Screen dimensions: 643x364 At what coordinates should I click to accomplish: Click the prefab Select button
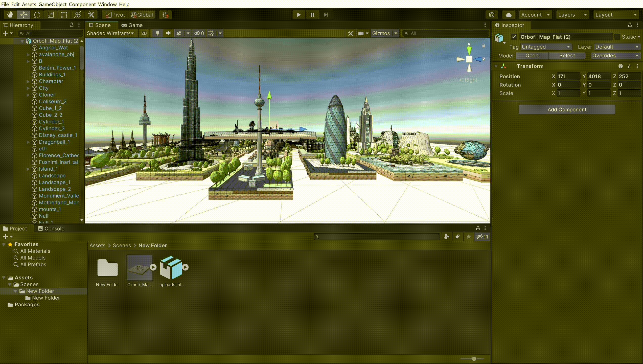pyautogui.click(x=567, y=56)
